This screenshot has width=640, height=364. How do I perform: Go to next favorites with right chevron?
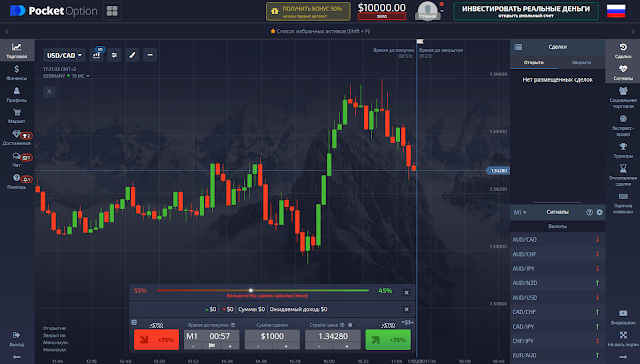tap(633, 31)
